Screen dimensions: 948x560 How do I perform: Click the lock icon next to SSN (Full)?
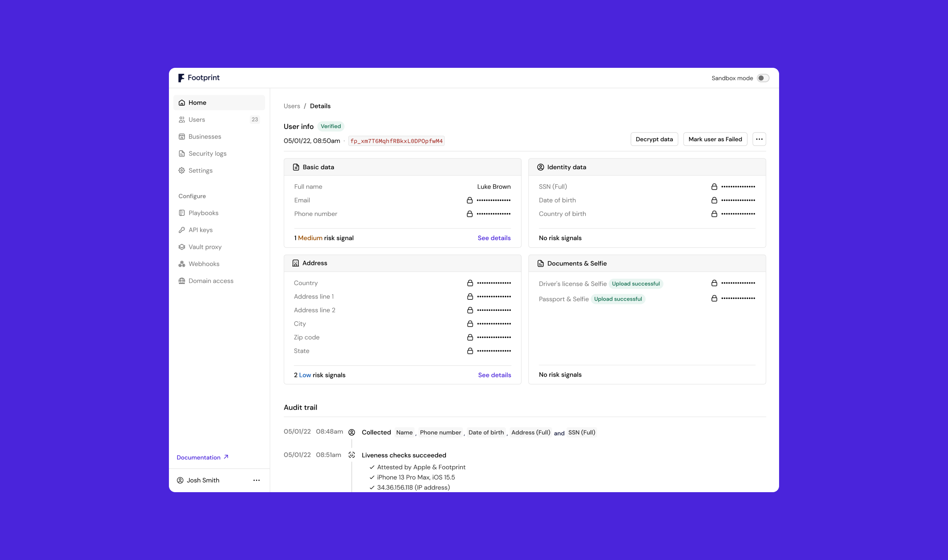click(714, 187)
